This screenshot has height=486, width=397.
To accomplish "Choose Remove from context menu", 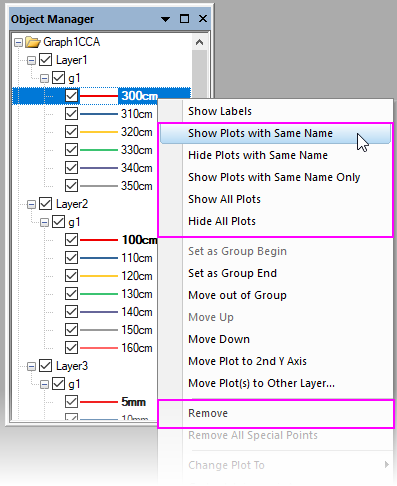I will [x=208, y=413].
